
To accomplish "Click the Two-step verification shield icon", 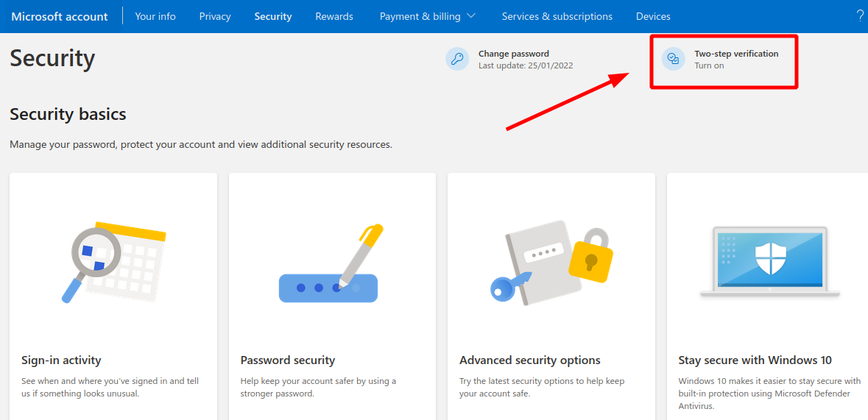I will pos(674,59).
